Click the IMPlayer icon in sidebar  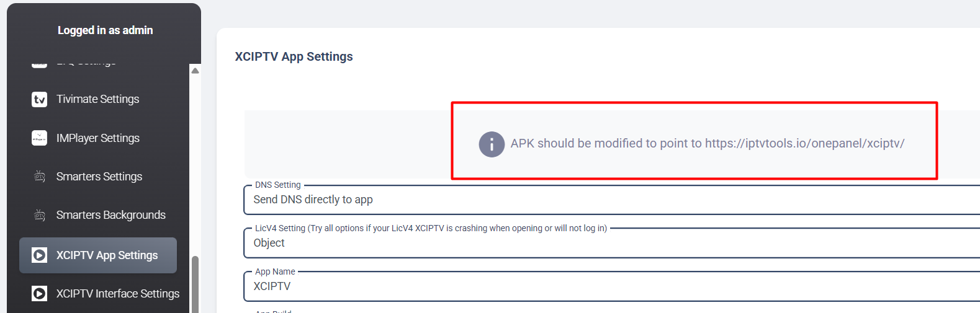pos(39,138)
